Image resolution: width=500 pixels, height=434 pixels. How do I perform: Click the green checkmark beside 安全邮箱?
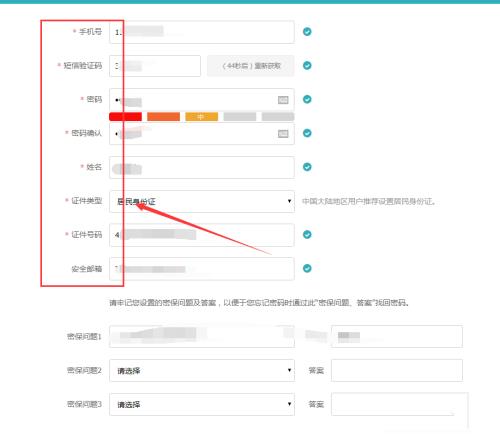pos(307,268)
